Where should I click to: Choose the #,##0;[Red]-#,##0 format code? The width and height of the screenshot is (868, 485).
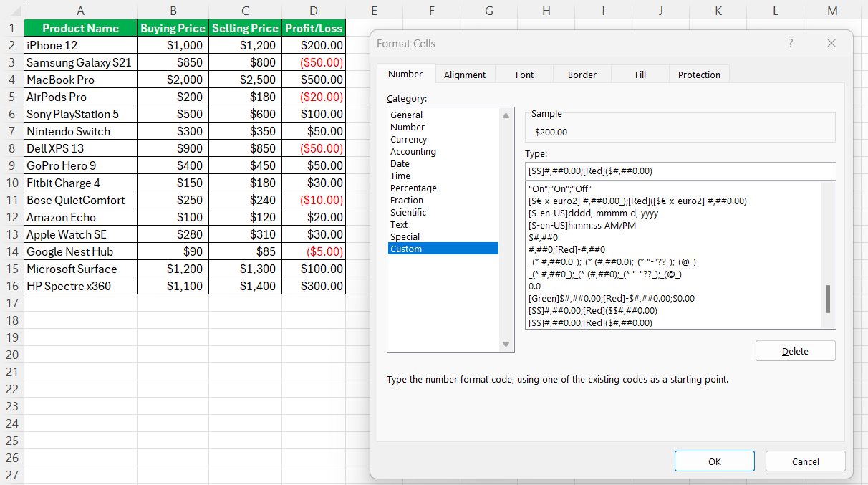[x=673, y=249]
